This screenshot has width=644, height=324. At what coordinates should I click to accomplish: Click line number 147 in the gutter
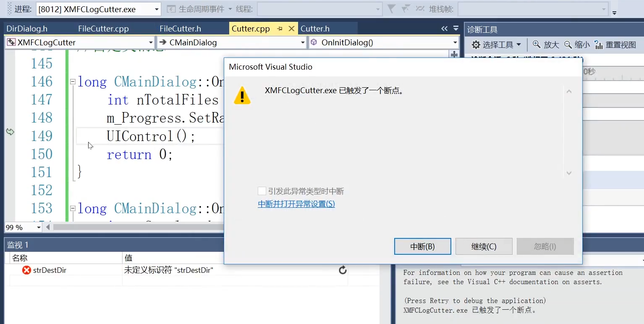click(x=42, y=100)
